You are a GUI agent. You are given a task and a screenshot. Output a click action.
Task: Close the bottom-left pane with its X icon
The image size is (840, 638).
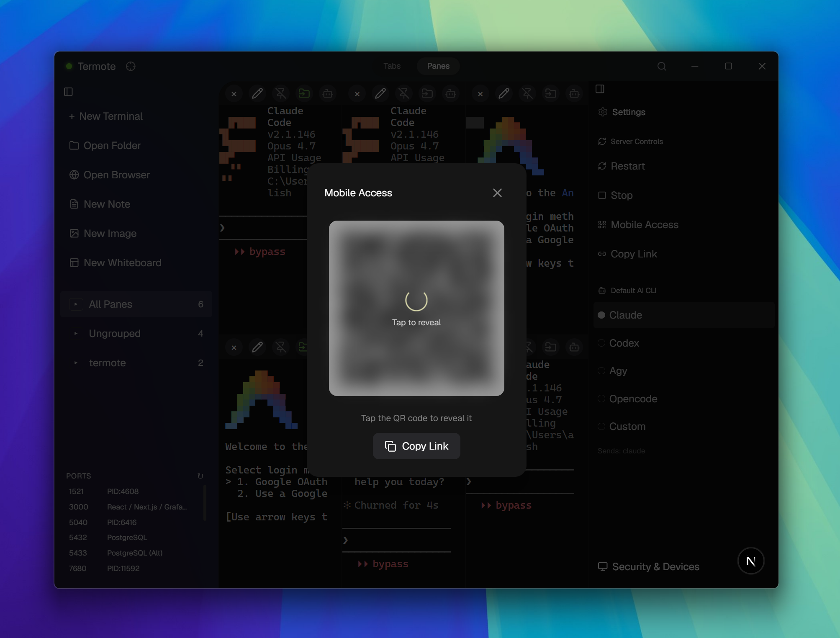[234, 347]
